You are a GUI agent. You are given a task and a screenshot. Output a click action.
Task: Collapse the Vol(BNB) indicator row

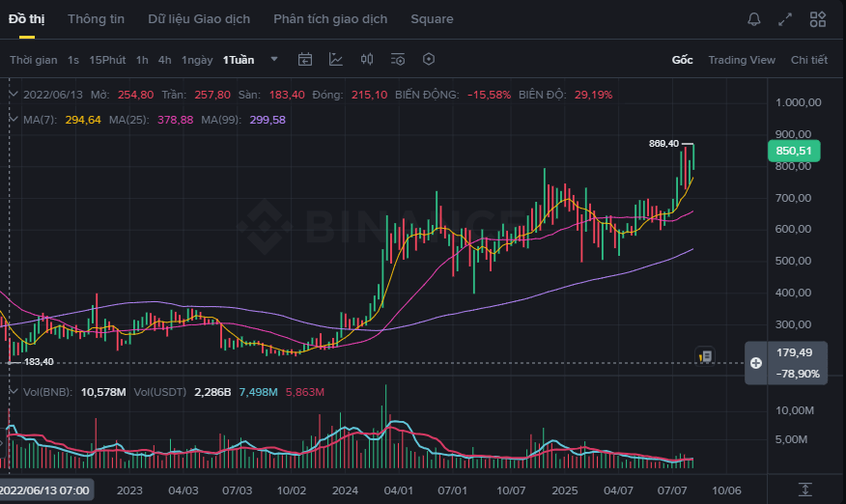(x=13, y=392)
